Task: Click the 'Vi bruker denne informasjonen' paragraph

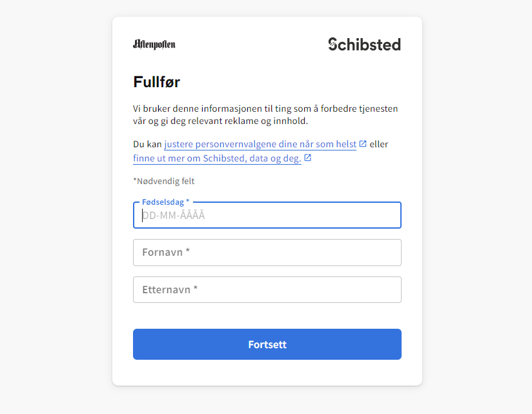Action: (265, 114)
